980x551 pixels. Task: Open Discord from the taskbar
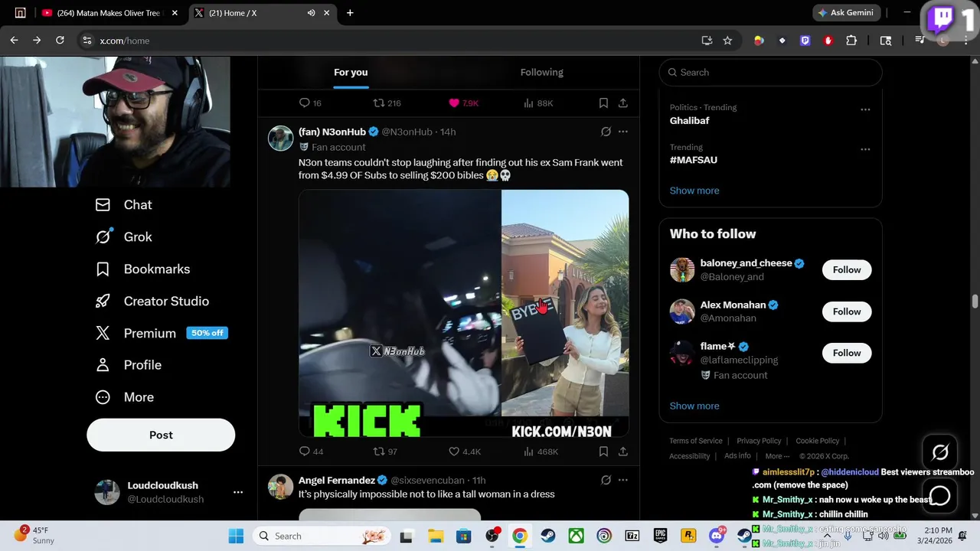point(717,536)
